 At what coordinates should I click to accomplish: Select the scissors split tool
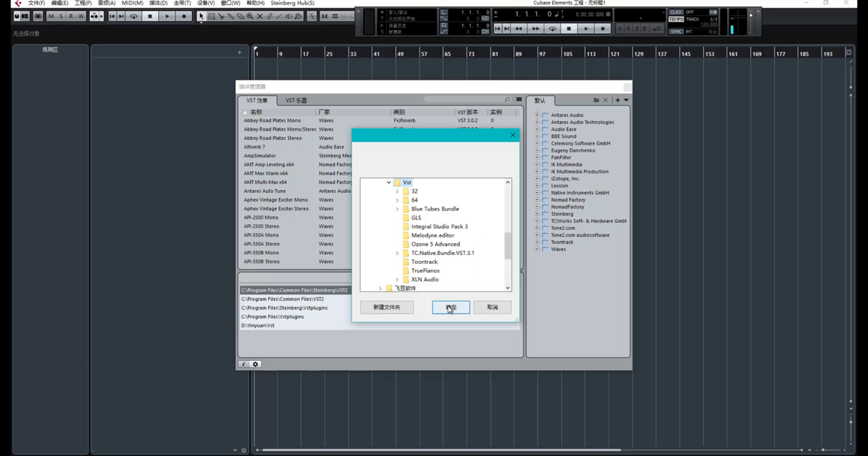221,16
